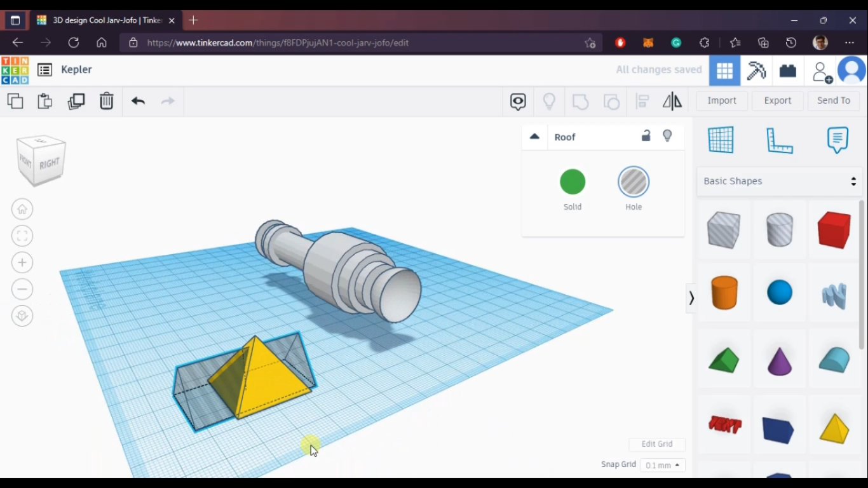Click the Home view button
868x488 pixels.
coord(22,209)
